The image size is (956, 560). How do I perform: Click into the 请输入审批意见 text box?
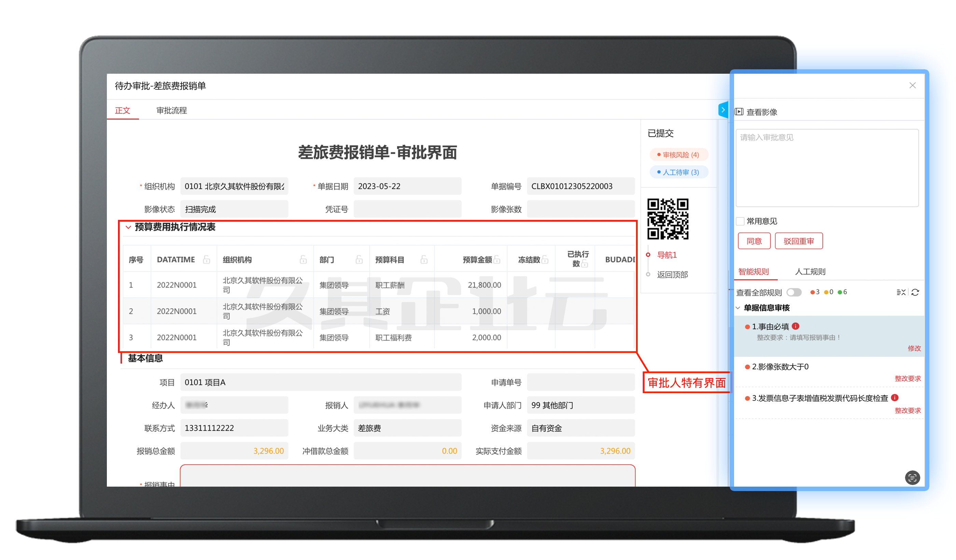point(827,168)
